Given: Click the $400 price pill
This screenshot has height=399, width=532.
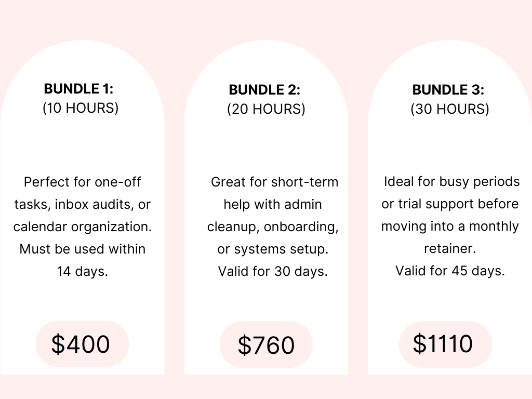Looking at the screenshot, I should pos(82,344).
